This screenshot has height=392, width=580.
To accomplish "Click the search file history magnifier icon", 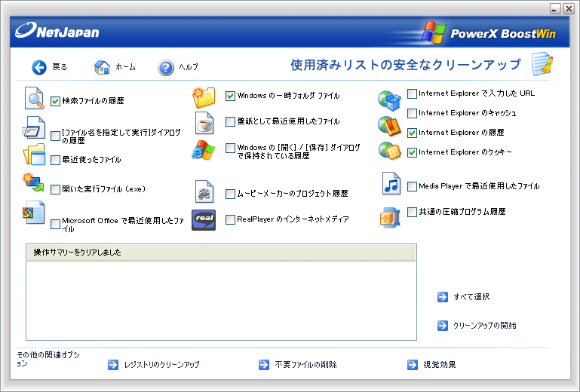I will pyautogui.click(x=35, y=98).
